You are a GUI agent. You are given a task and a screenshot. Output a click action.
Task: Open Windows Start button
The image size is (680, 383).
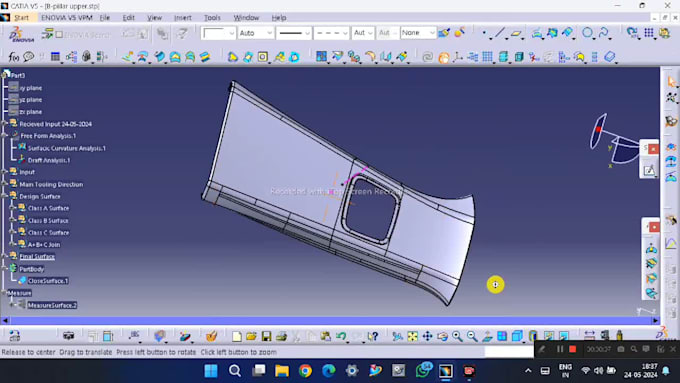coord(211,371)
